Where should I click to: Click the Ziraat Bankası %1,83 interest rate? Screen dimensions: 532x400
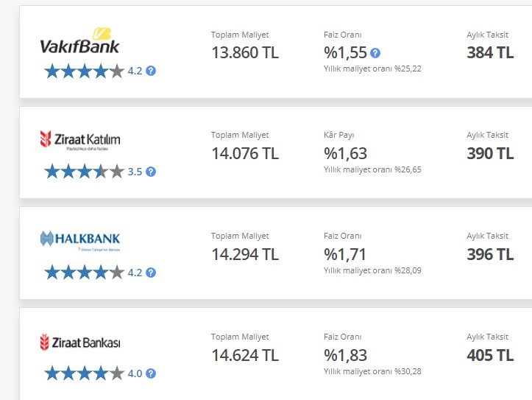[345, 355]
